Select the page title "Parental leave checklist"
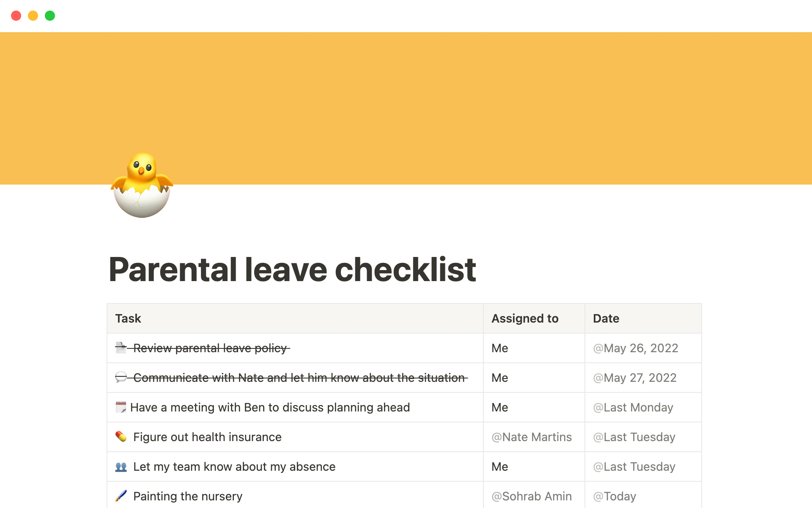The height and width of the screenshot is (508, 812). click(x=292, y=270)
